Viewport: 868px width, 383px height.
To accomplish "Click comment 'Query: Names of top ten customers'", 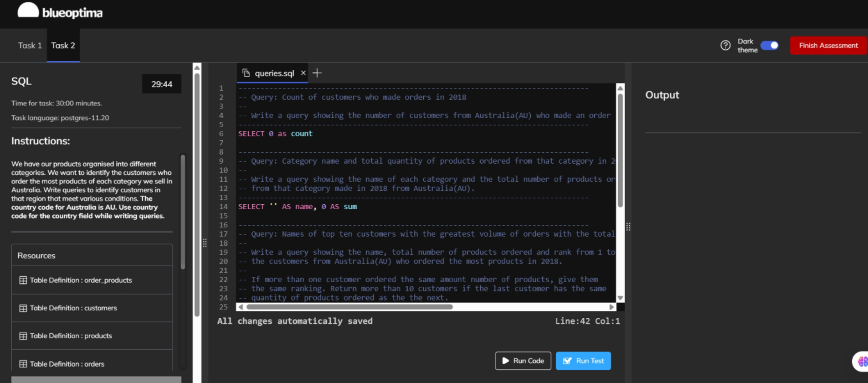I will 426,234.
